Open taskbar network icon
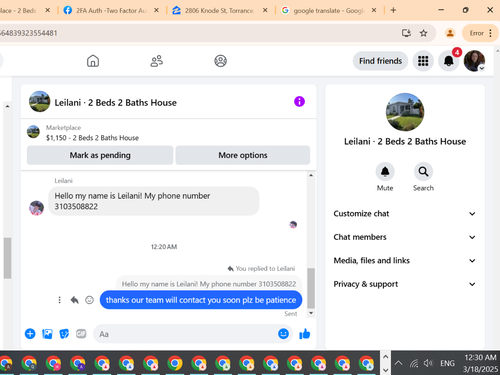The height and width of the screenshot is (375, 500). [x=414, y=363]
